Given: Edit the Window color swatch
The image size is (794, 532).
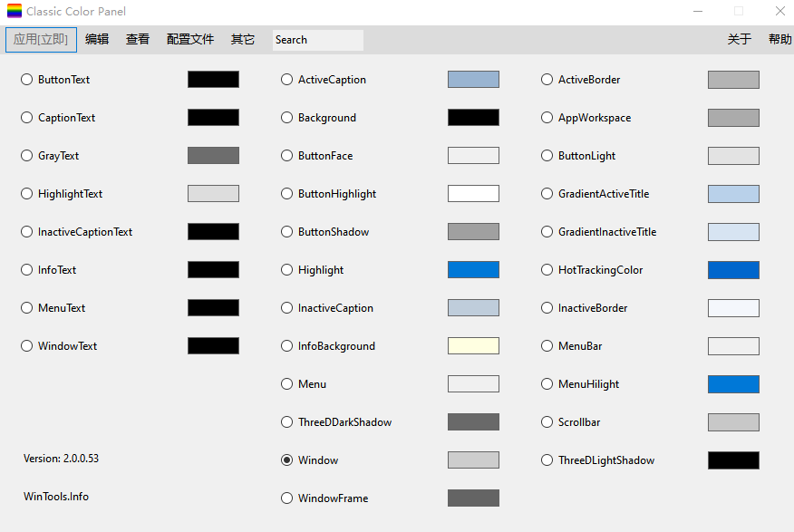Looking at the screenshot, I should coord(473,460).
